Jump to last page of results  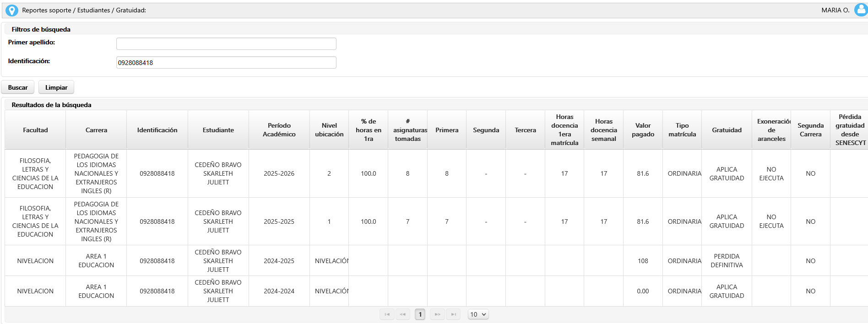453,314
